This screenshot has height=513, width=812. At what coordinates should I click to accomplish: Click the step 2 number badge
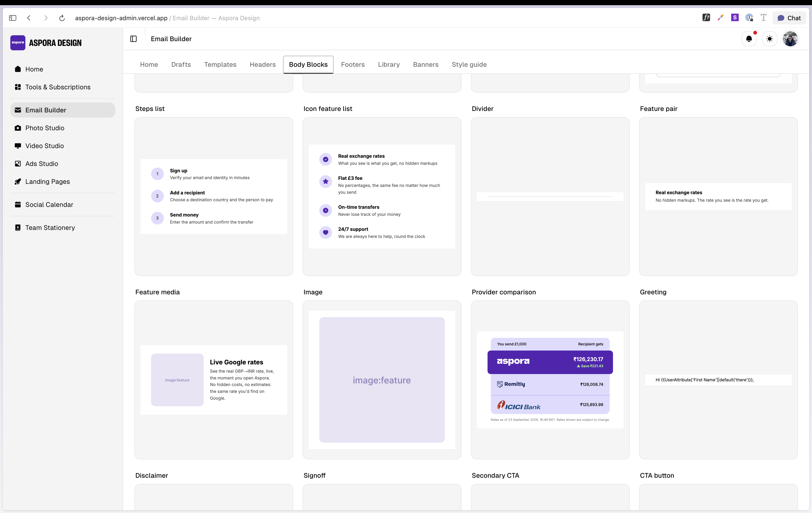[x=157, y=196]
